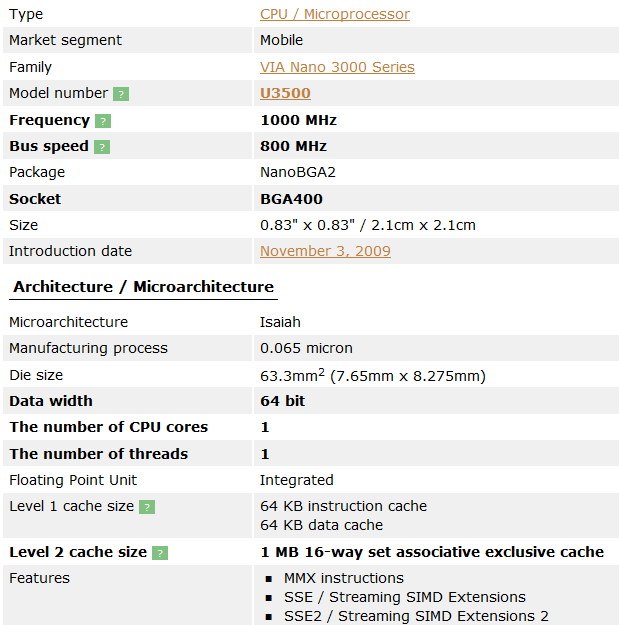Screen dimensions: 619x625
Task: Click the Mobile market segment value
Action: pos(281,40)
